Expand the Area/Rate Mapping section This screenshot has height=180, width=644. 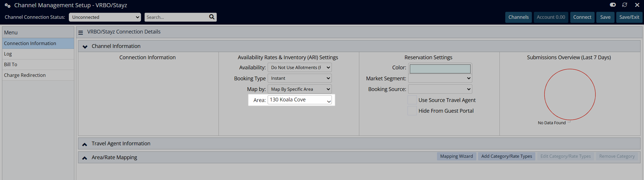point(85,158)
